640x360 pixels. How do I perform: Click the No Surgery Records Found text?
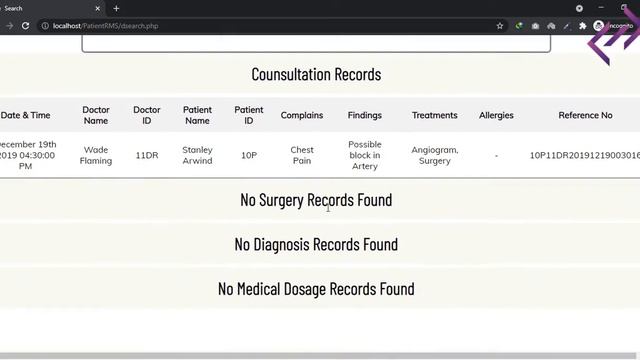pyautogui.click(x=316, y=200)
